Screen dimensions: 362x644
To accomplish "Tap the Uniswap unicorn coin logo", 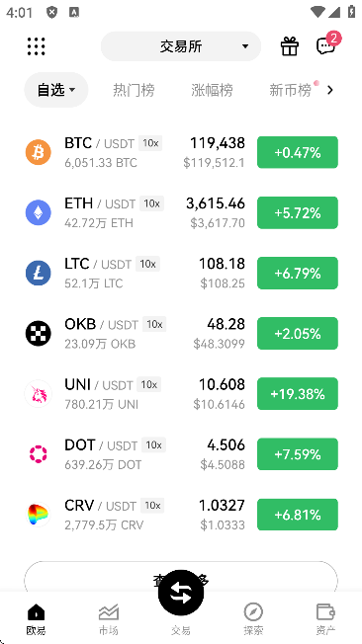I will (x=39, y=393).
